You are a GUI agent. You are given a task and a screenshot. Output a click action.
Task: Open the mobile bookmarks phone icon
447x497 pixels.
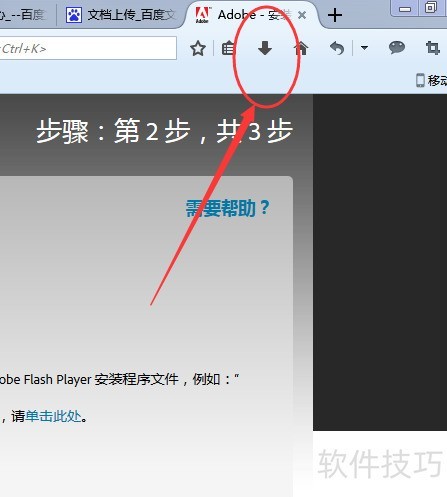420,80
